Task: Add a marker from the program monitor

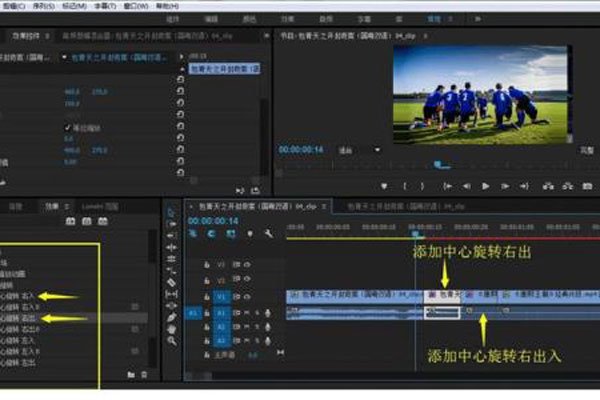Action: (384, 185)
